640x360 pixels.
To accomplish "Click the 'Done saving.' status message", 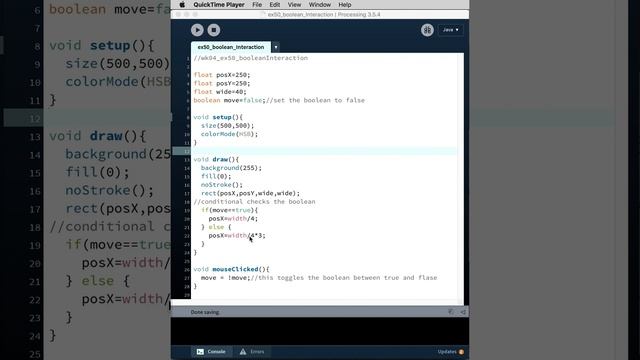I will click(205, 312).
